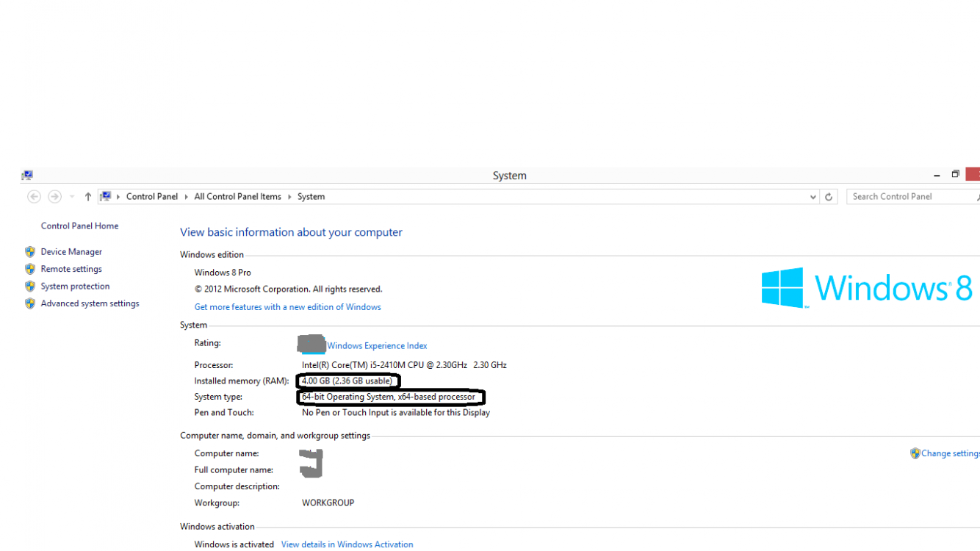This screenshot has width=980, height=551.
Task: Restore down the System window
Action: coord(955,175)
